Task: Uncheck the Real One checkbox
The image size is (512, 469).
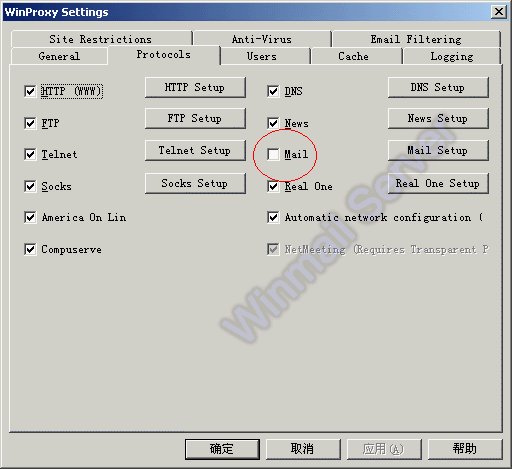Action: point(273,186)
